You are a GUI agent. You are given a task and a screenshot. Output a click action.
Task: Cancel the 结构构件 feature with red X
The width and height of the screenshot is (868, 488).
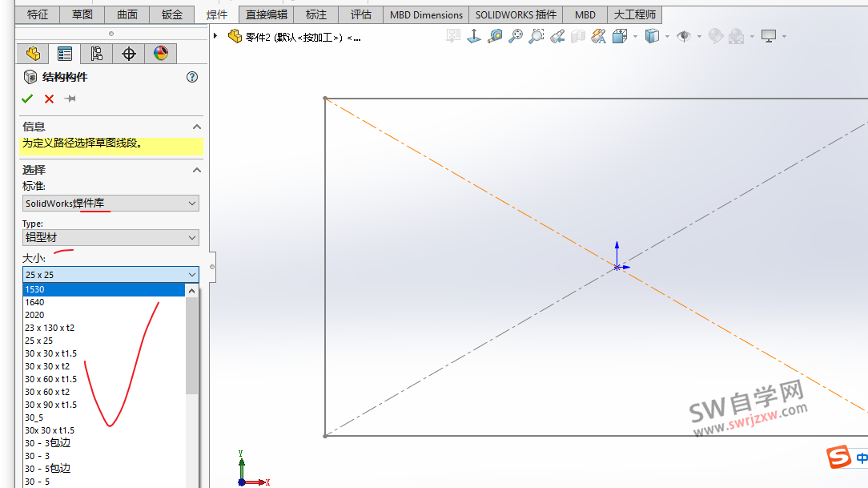[47, 99]
